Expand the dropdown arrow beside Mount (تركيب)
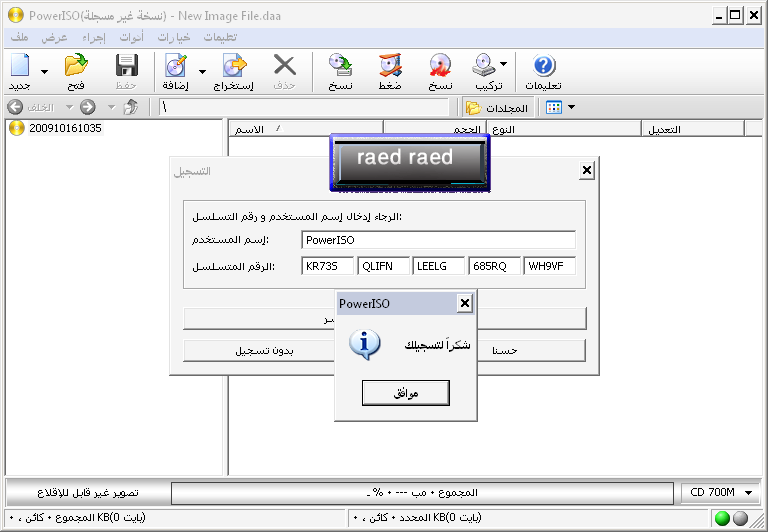The image size is (768, 532). pyautogui.click(x=503, y=64)
